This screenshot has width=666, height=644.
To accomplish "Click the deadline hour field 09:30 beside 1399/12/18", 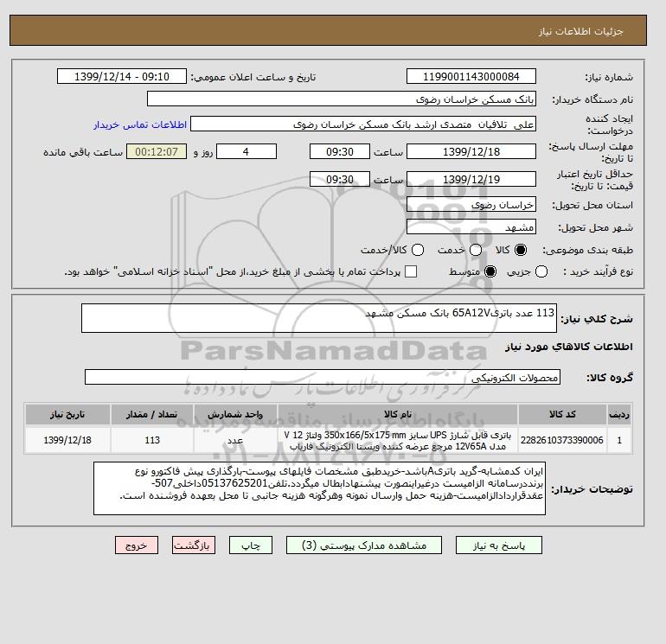I will [340, 151].
